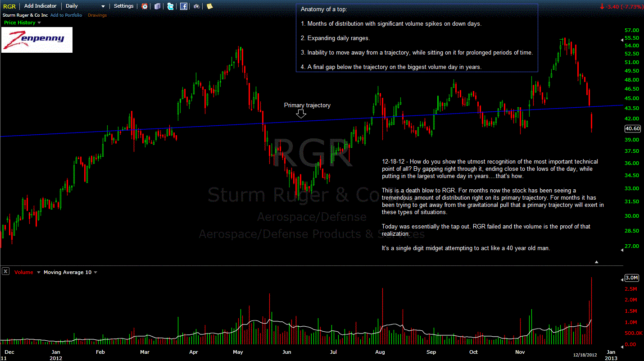
Task: Click the Zenpenny logo
Action: coord(37,40)
